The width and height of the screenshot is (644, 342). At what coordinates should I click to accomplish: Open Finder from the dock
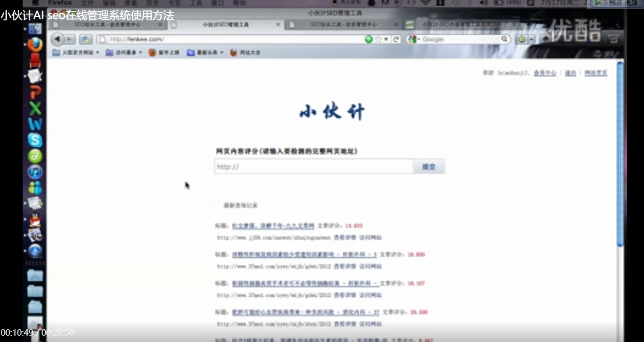coord(35,28)
